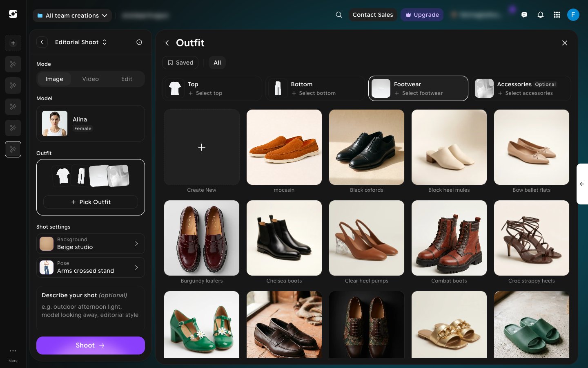Choose the mocasin footwear thumbnail
The width and height of the screenshot is (588, 368).
click(284, 147)
